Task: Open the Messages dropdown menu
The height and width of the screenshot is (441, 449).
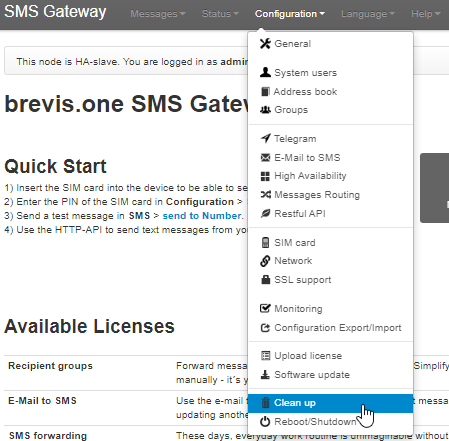Action: point(157,14)
